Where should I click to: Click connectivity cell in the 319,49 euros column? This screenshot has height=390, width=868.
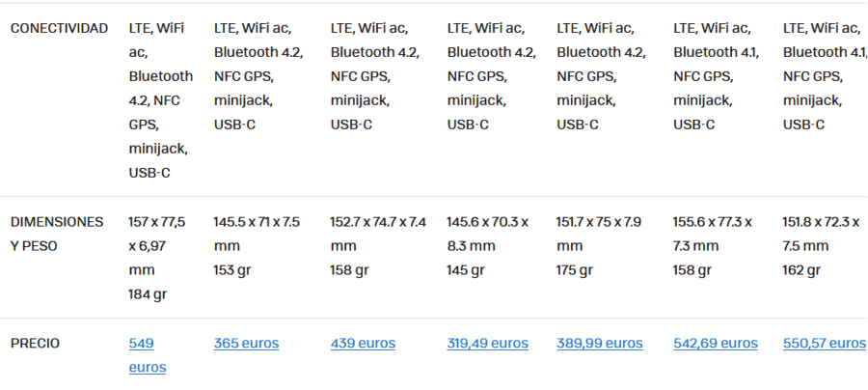coord(492,76)
